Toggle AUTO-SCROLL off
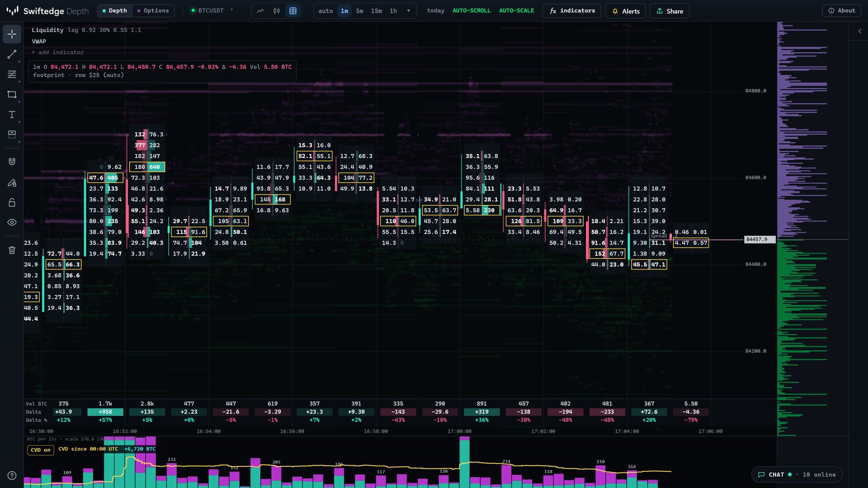Screen dimensions: 868x488 [x=471, y=11]
